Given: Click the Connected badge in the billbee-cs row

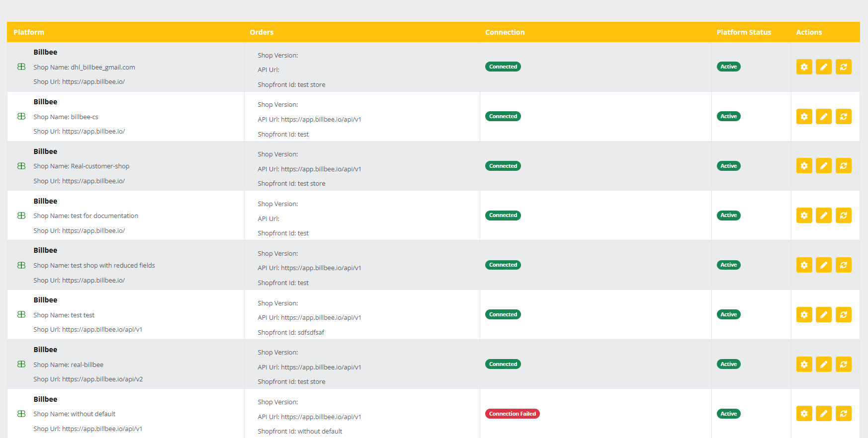Looking at the screenshot, I should pos(503,116).
